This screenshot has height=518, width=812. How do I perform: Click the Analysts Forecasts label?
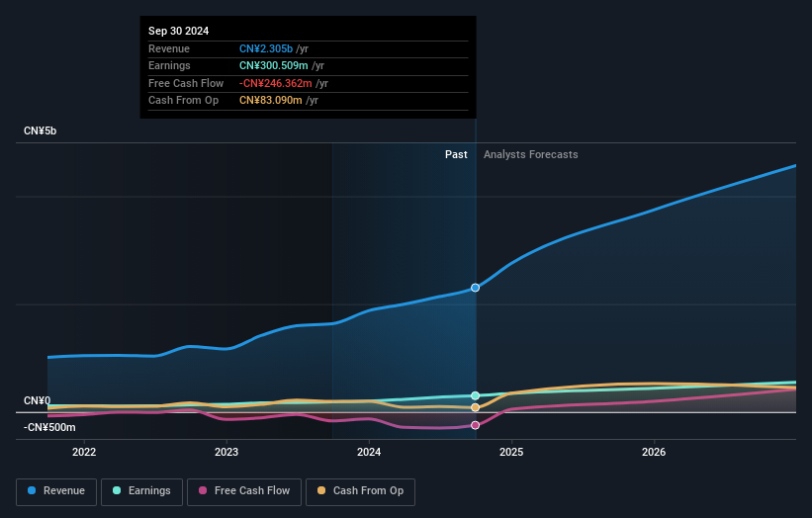(531, 154)
